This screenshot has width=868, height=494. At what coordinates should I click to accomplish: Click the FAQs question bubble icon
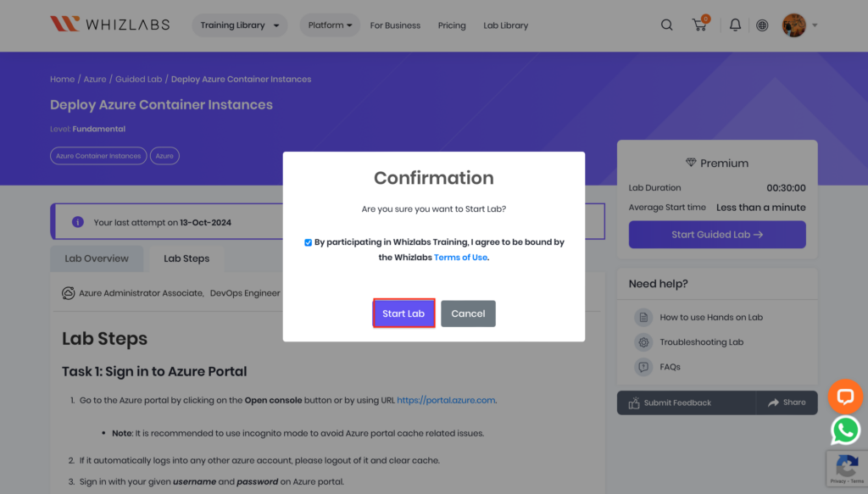(643, 367)
